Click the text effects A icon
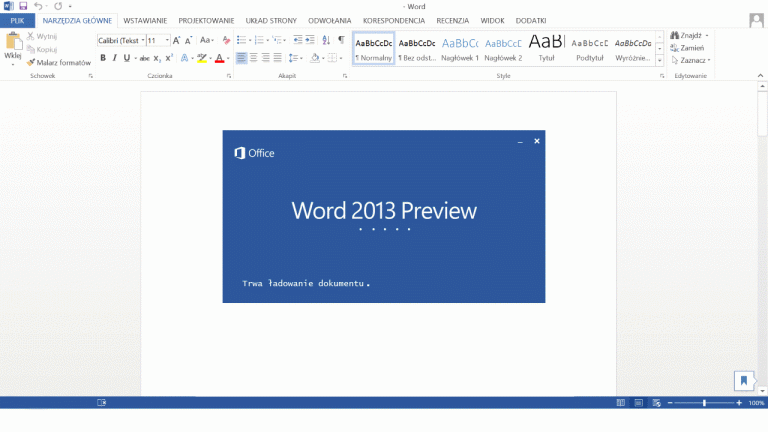 [184, 58]
